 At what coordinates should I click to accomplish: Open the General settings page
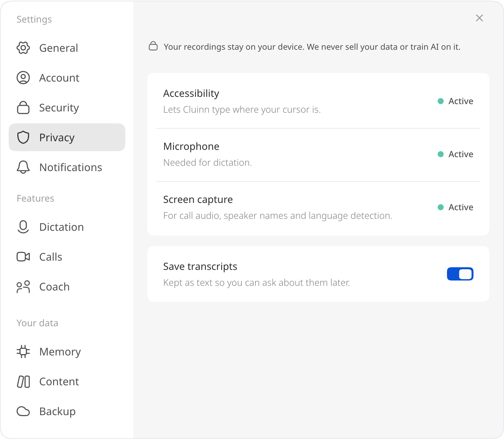click(x=67, y=48)
